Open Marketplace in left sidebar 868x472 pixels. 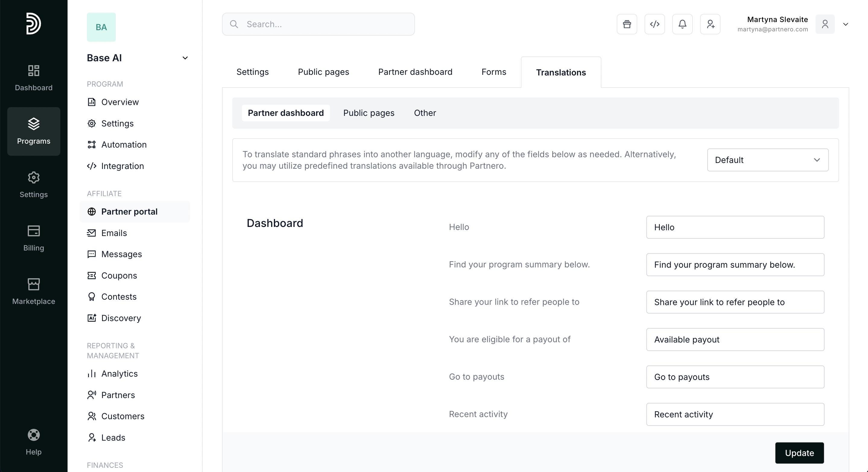34,291
